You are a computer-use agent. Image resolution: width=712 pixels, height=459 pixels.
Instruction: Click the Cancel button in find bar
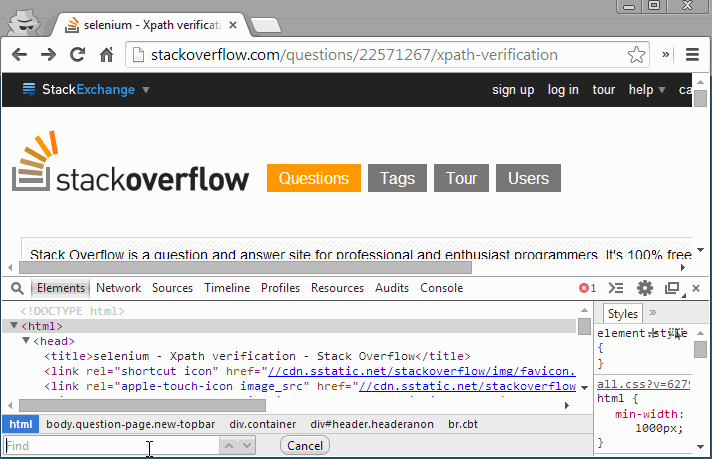tap(305, 445)
